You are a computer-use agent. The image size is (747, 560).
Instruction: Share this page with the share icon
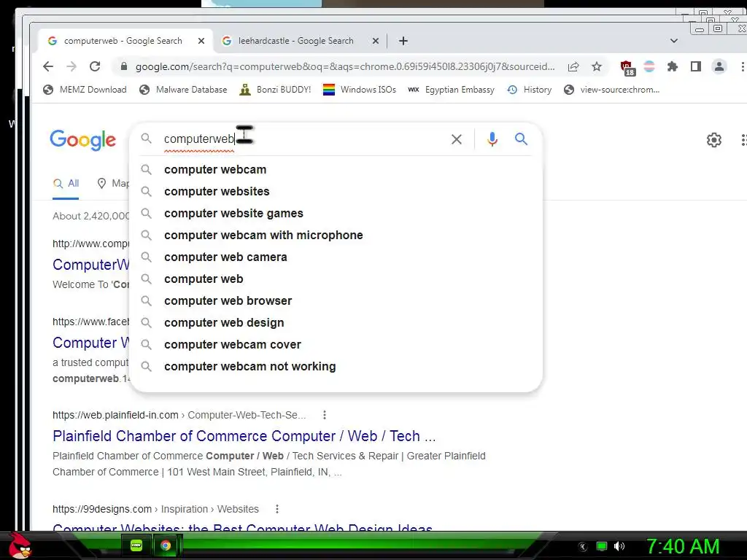pyautogui.click(x=573, y=66)
